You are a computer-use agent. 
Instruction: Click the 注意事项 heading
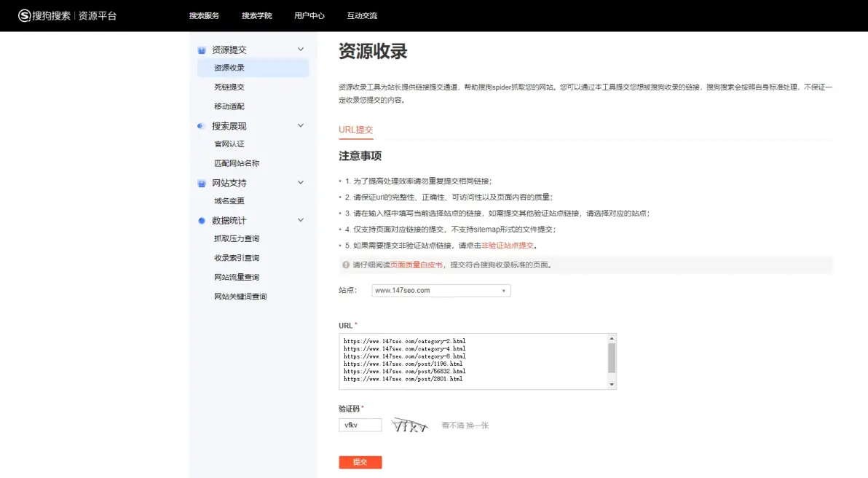(360, 156)
